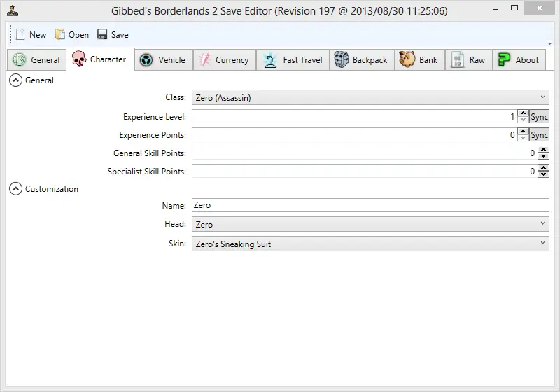
Task: Click the New file icon in toolbar
Action: coord(20,35)
